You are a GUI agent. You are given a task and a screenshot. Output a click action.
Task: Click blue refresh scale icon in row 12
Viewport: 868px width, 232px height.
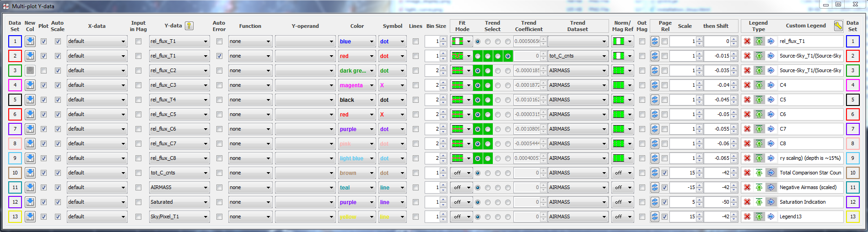pyautogui.click(x=655, y=202)
